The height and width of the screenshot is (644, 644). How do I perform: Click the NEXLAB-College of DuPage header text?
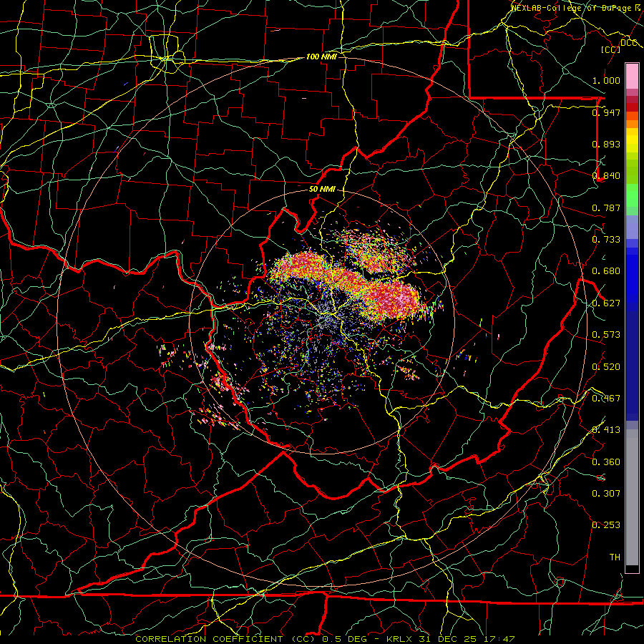coord(572,7)
